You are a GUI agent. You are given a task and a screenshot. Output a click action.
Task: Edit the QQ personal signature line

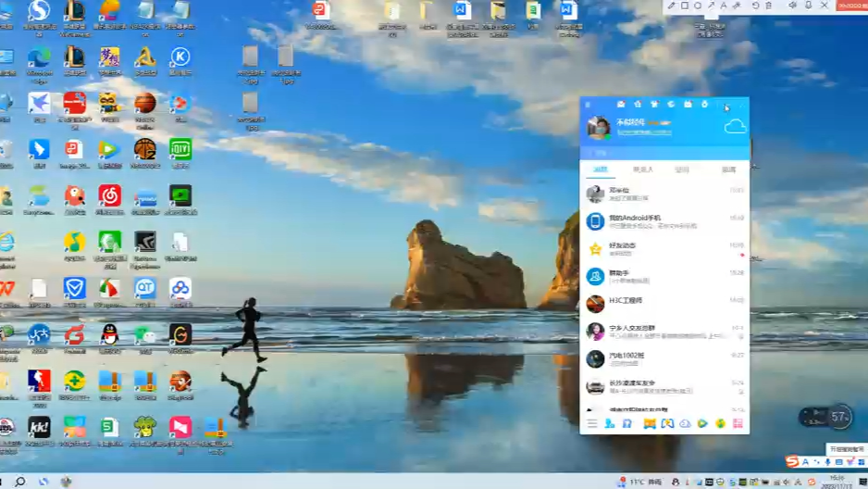pos(644,132)
